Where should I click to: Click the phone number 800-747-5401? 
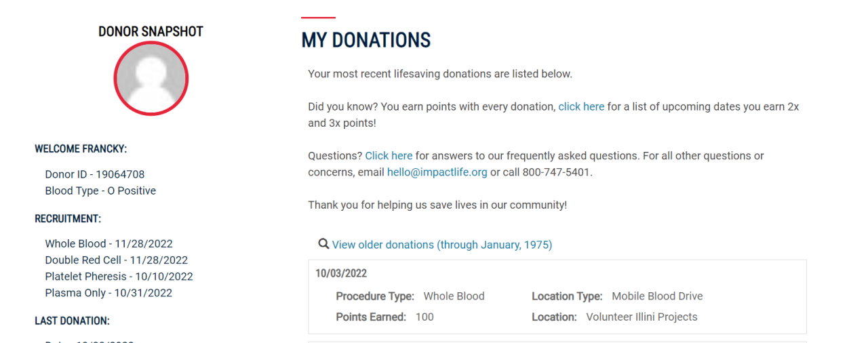click(x=555, y=172)
